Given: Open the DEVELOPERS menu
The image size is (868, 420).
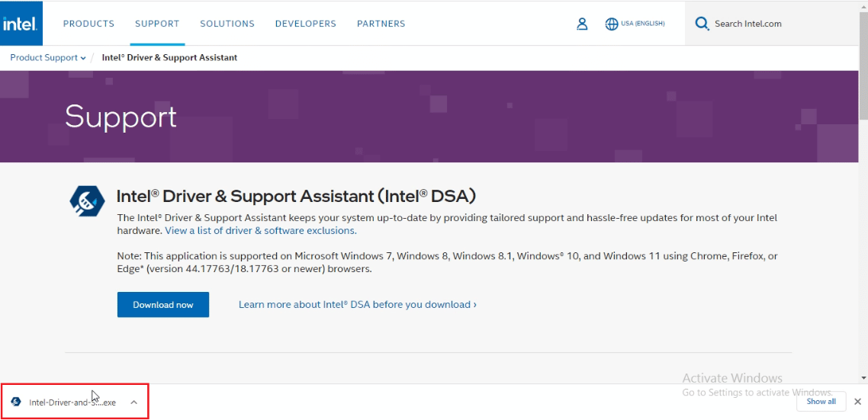Looking at the screenshot, I should click(306, 24).
